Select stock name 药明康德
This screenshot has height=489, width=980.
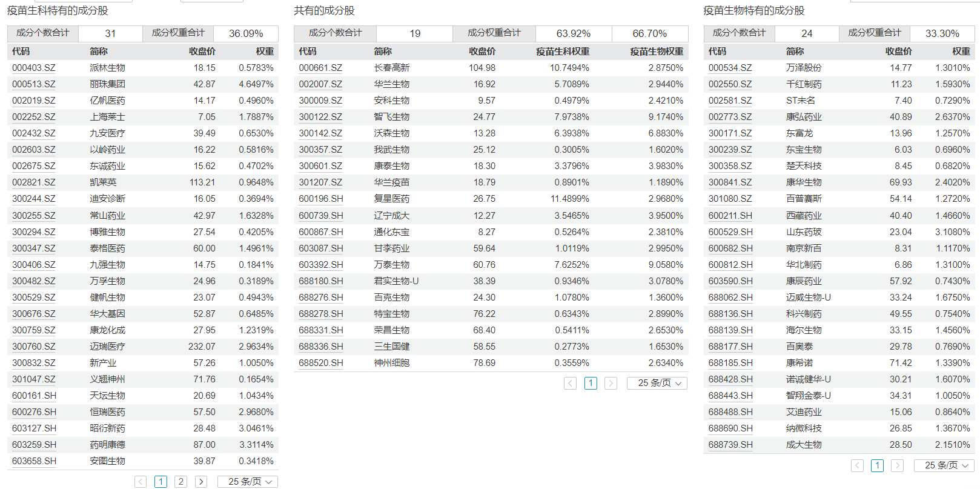[107, 445]
